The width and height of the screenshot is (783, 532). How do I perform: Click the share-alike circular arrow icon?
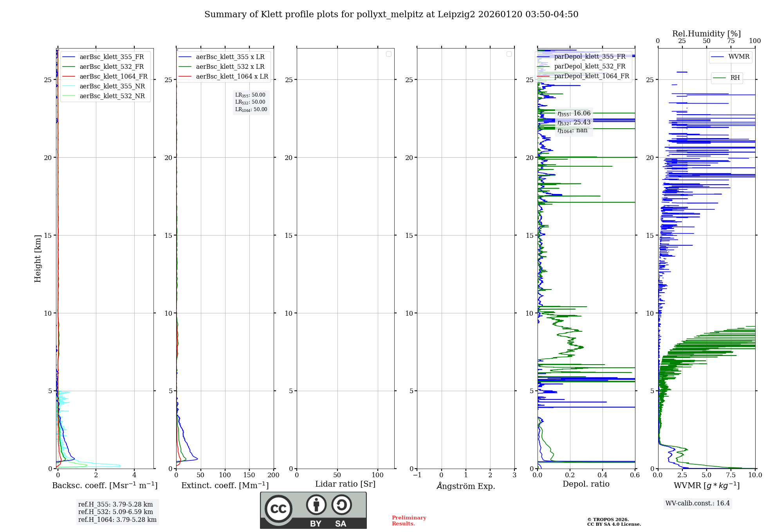click(341, 505)
